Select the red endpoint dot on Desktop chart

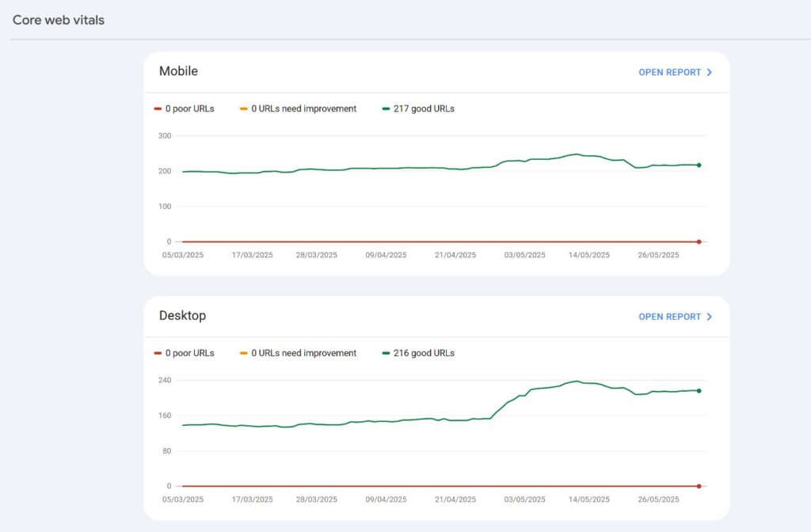coord(698,486)
